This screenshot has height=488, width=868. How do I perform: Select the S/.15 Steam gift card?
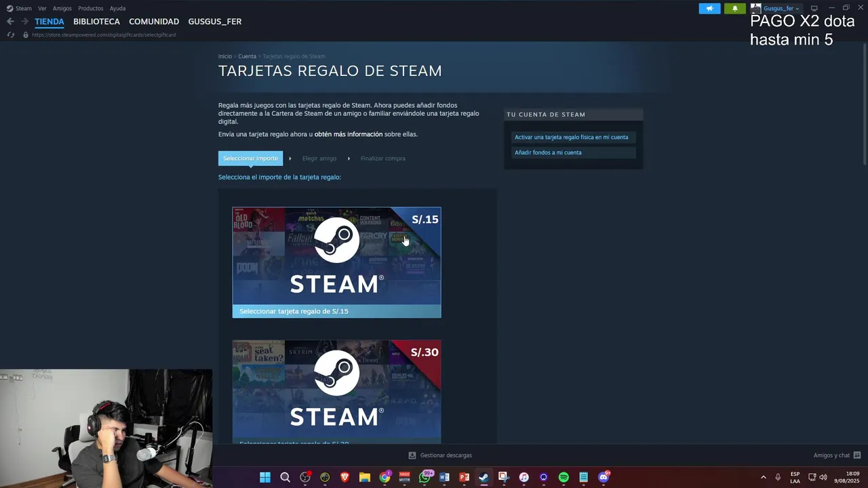pyautogui.click(x=336, y=262)
